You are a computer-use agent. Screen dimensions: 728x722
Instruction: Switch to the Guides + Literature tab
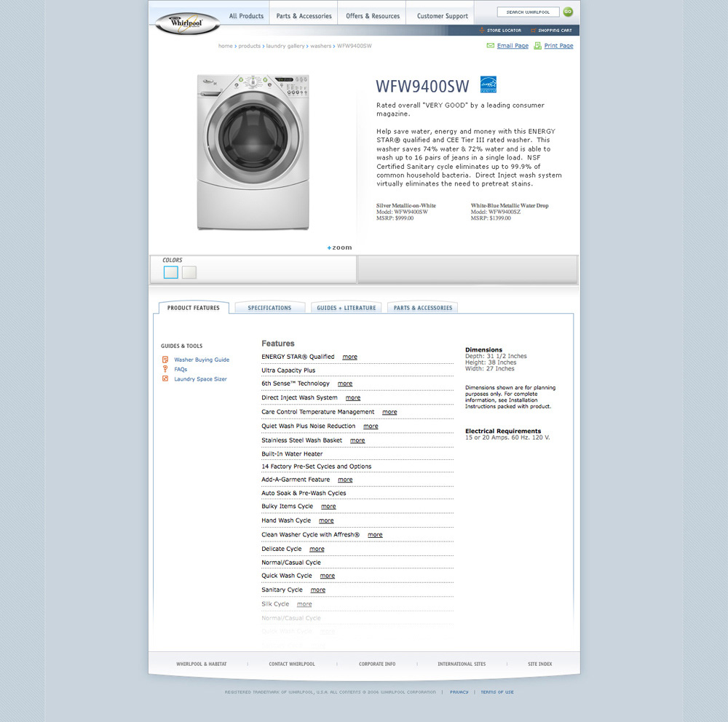pos(347,308)
